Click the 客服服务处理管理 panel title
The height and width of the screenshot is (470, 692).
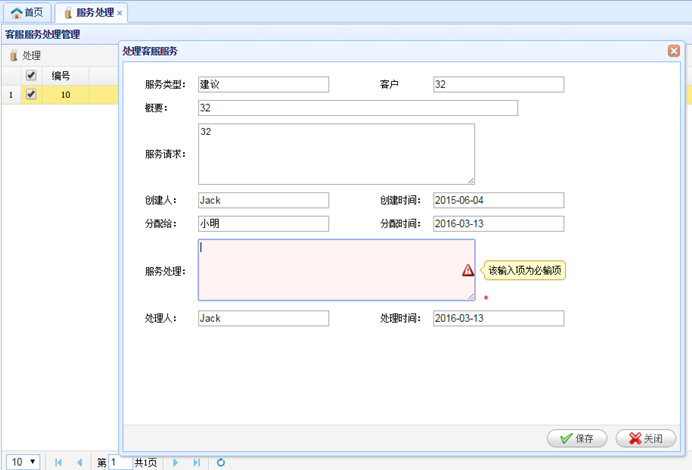pyautogui.click(x=42, y=34)
